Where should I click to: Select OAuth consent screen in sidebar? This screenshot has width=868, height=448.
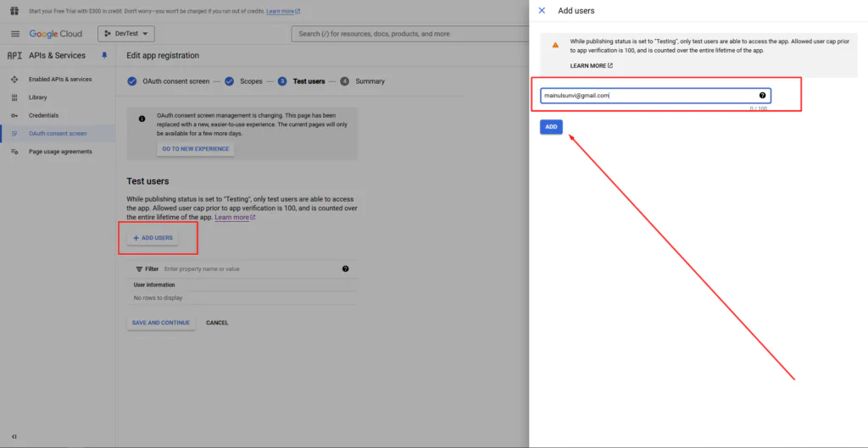click(x=58, y=133)
